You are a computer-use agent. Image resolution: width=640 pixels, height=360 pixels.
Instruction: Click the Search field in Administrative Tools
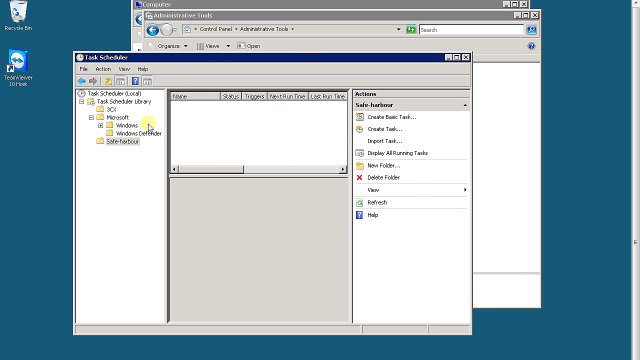pos(471,30)
